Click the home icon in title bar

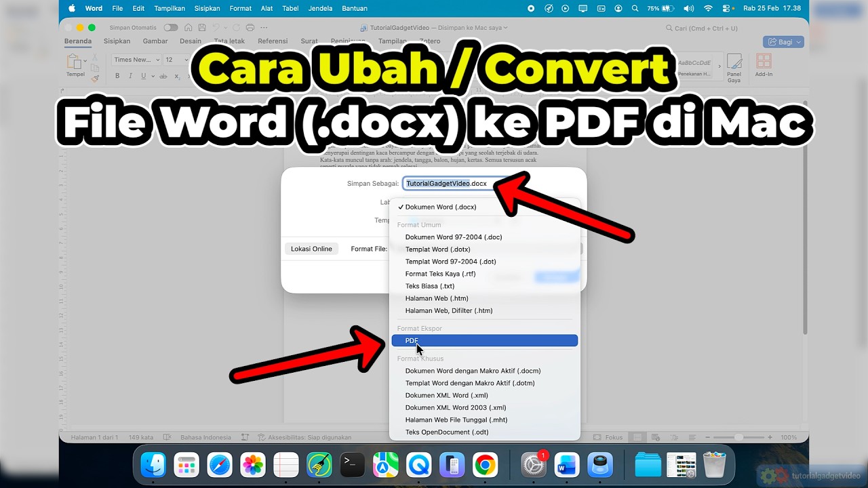[x=188, y=28]
